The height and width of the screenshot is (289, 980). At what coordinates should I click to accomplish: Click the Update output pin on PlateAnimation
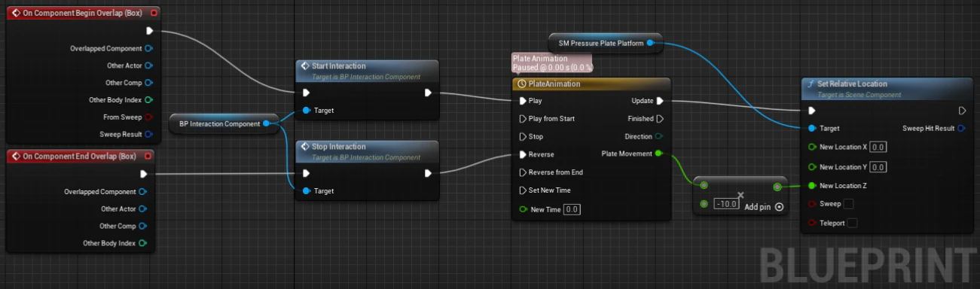[660, 100]
